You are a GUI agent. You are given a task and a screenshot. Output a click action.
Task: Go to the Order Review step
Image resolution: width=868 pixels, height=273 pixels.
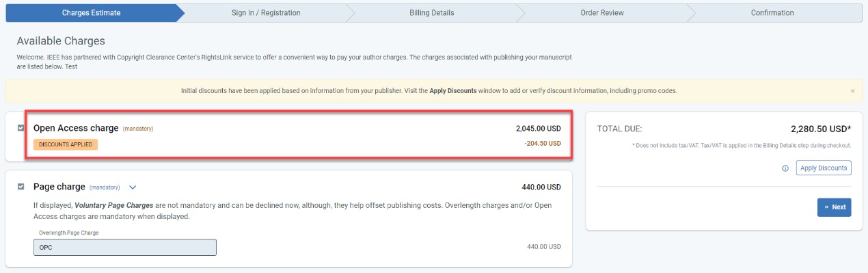coord(602,13)
